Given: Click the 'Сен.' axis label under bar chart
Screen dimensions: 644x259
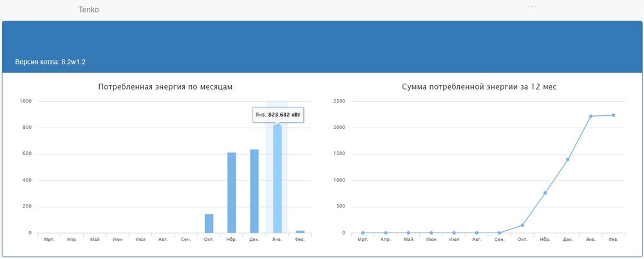Looking at the screenshot, I should click(x=186, y=239).
